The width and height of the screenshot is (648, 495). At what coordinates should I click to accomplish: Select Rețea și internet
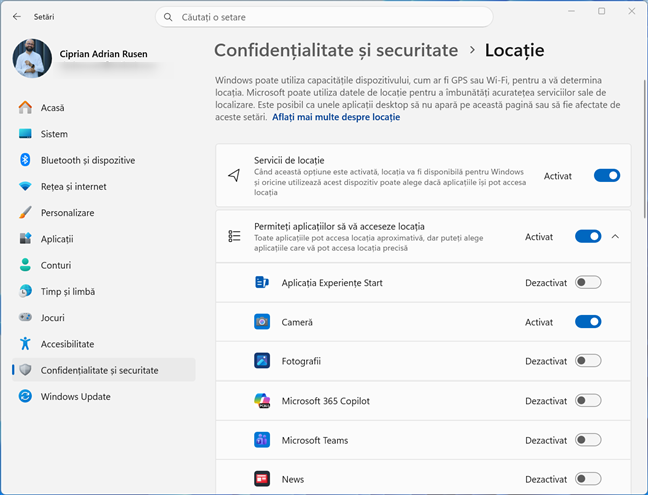tap(103, 186)
